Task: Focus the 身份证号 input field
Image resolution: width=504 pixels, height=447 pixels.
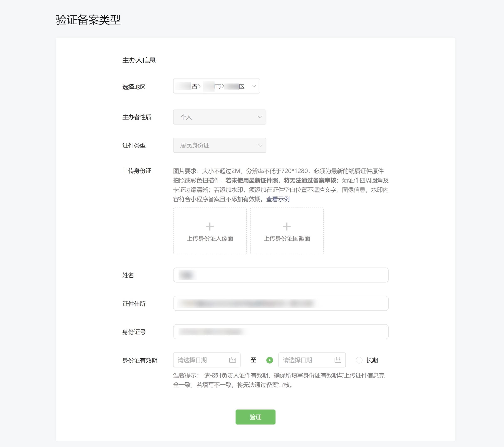Action: coord(281,332)
